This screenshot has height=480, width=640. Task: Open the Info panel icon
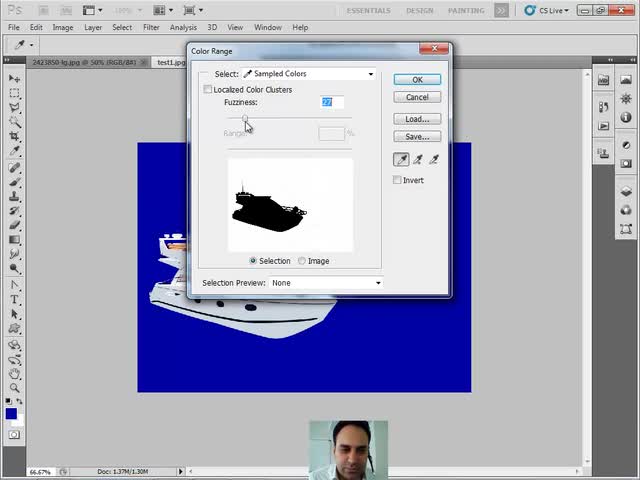pos(626,118)
